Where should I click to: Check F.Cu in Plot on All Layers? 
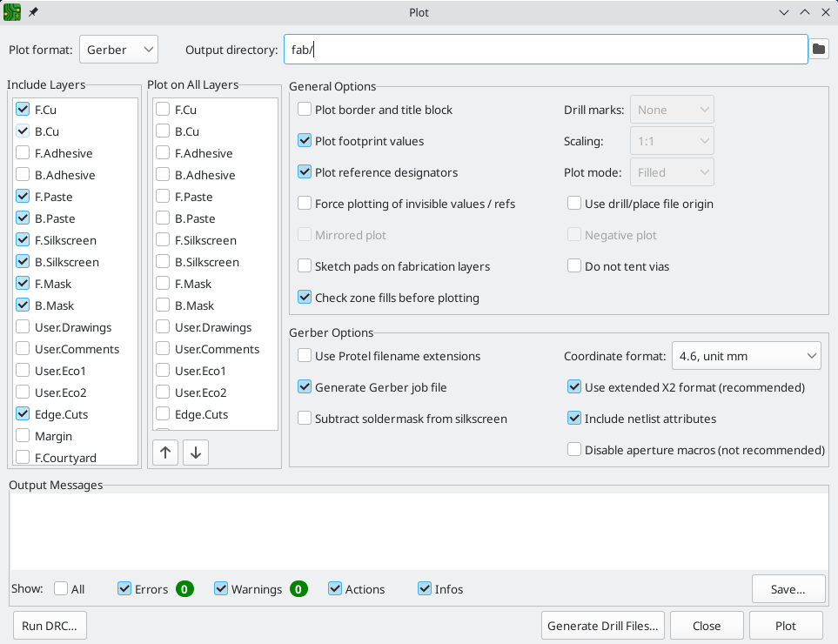click(x=163, y=109)
